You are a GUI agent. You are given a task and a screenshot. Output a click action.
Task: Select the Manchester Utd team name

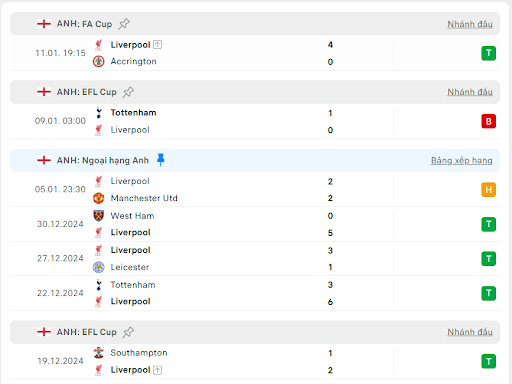coord(144,198)
